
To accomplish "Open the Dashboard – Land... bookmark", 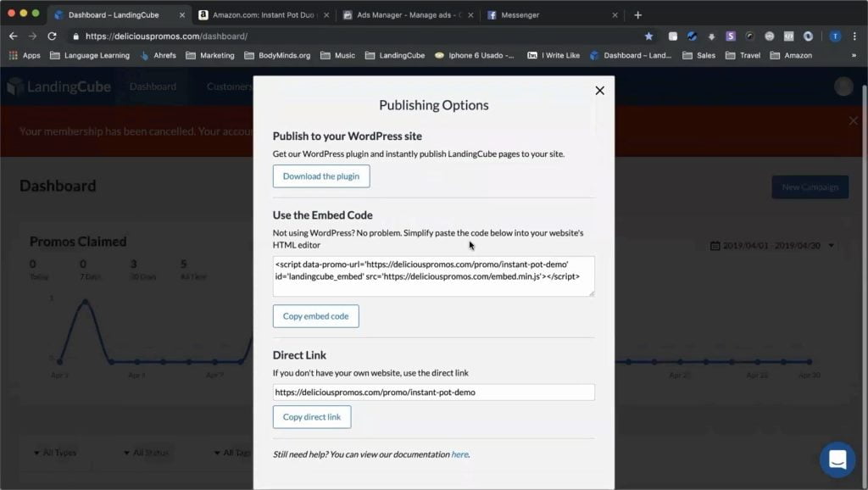I will (x=631, y=55).
